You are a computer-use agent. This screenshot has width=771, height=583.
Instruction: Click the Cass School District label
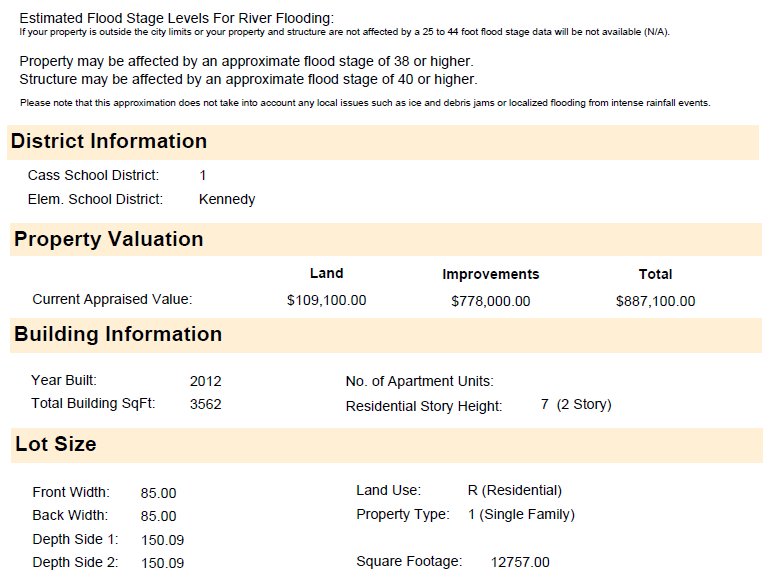(x=93, y=175)
